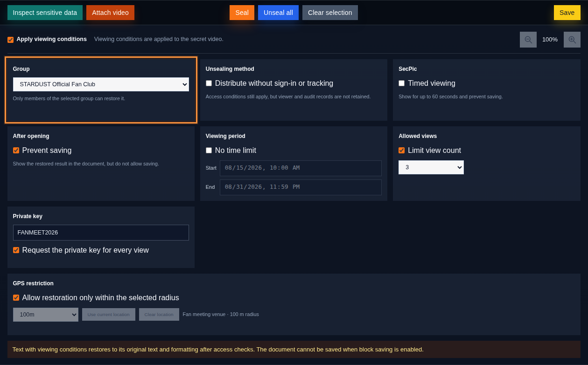The height and width of the screenshot is (365, 588).
Task: Click the yellow notice about viewing conditions restoring text
Action: point(294,349)
